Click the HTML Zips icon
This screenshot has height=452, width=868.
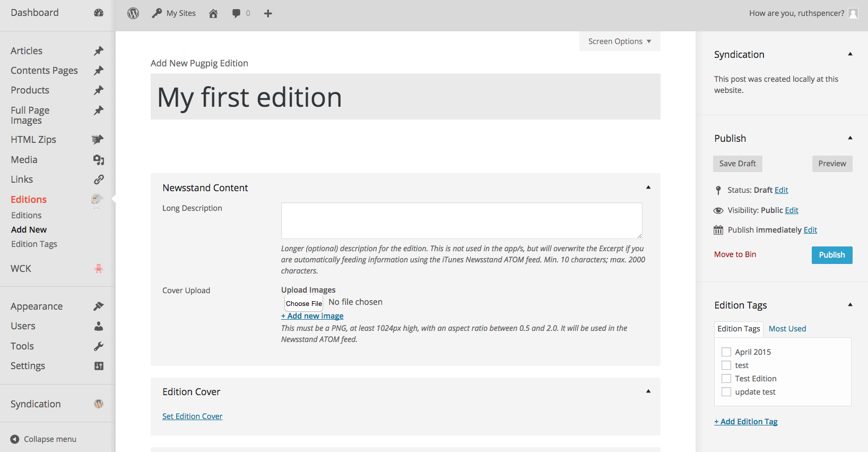pyautogui.click(x=98, y=140)
